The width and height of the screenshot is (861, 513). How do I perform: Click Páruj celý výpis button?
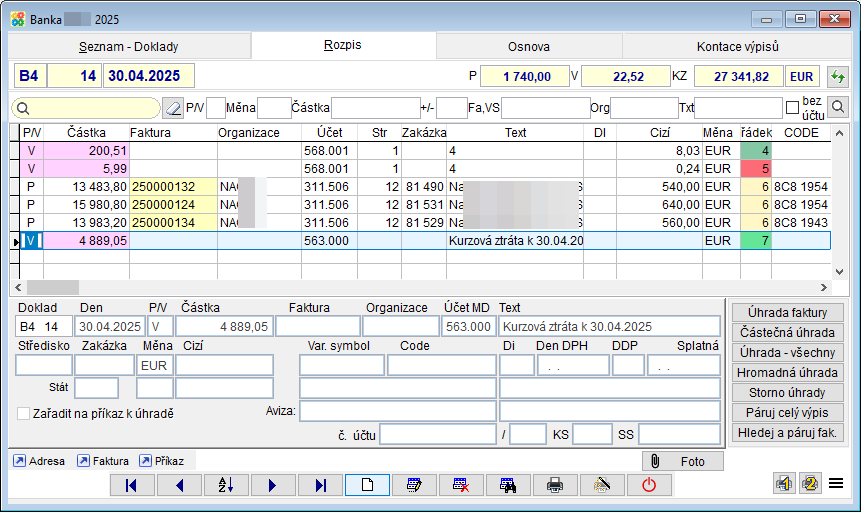click(787, 413)
